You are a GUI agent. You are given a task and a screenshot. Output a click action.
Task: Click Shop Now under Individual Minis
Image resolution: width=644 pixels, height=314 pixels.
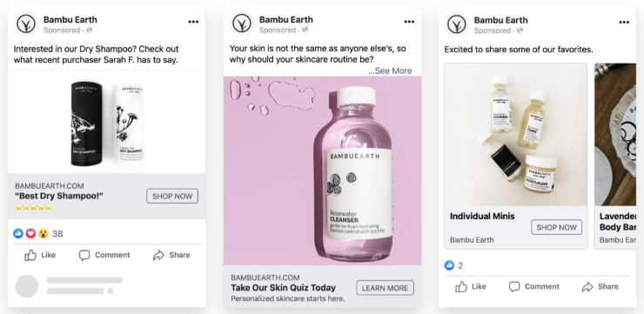(x=556, y=227)
